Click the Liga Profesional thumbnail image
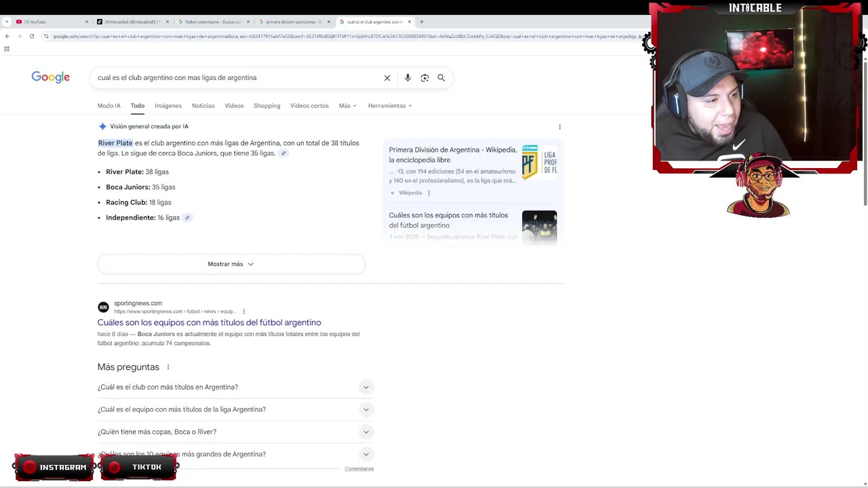 pos(539,162)
